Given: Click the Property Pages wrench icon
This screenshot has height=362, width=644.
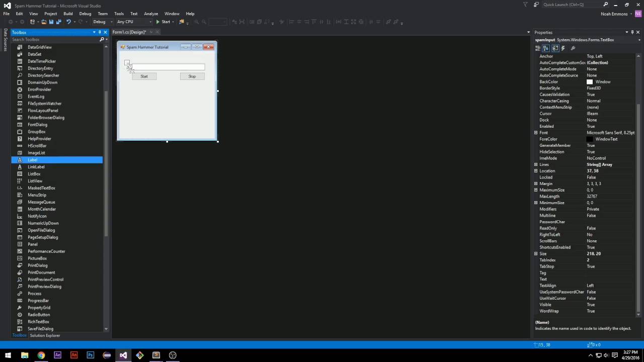Looking at the screenshot, I should pyautogui.click(x=573, y=48).
